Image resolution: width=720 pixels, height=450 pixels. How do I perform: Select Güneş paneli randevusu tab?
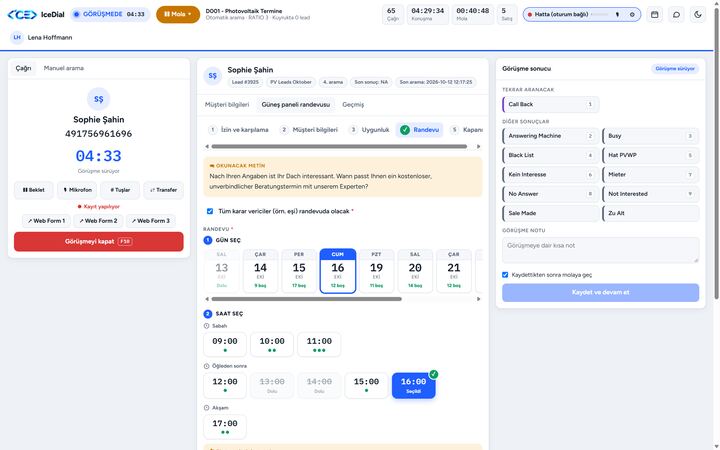(296, 105)
